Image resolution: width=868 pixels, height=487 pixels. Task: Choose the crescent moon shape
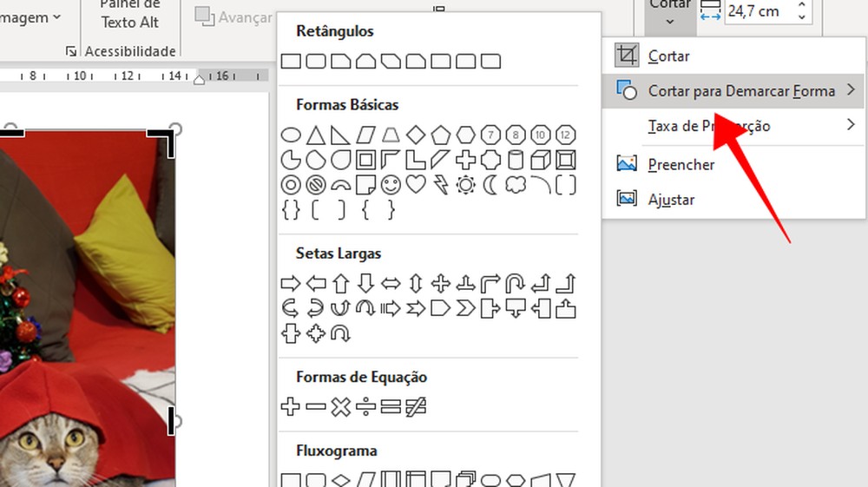pos(491,184)
